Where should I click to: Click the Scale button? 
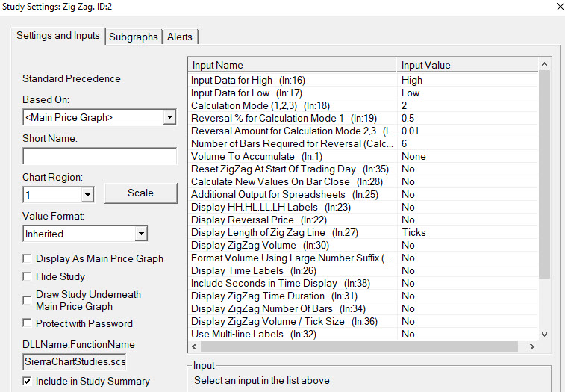pos(140,193)
